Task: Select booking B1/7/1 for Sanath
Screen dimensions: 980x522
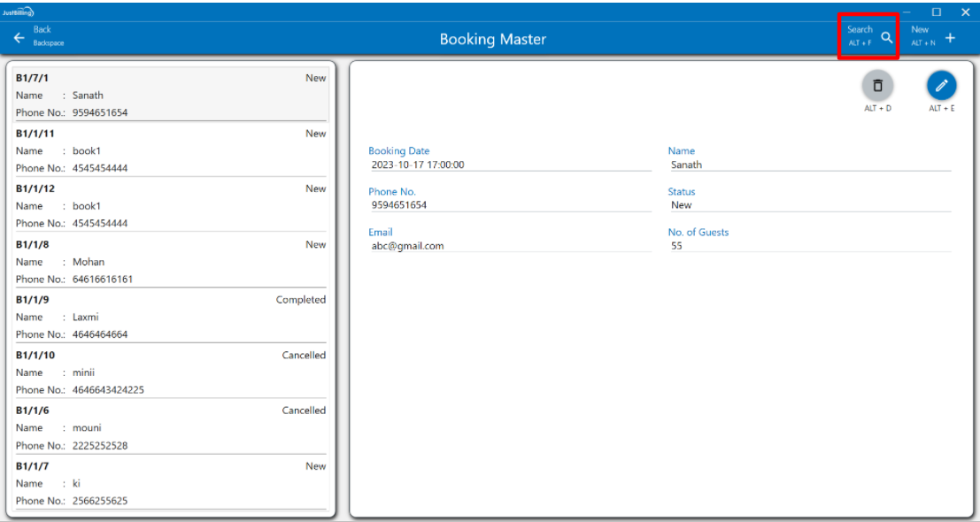Action: (170, 95)
